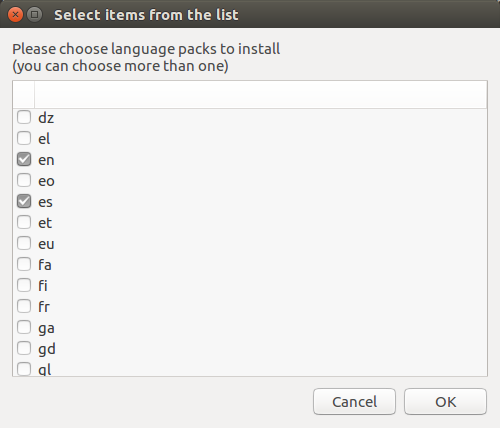Select the fi language pack
500x428 pixels.
[24, 285]
